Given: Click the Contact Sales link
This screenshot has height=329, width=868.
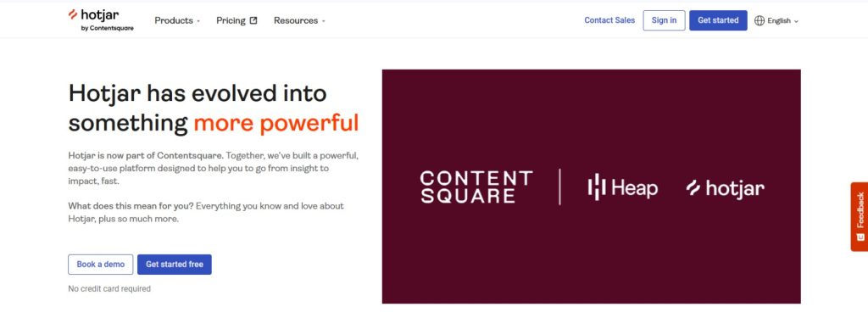Looking at the screenshot, I should click(x=609, y=20).
